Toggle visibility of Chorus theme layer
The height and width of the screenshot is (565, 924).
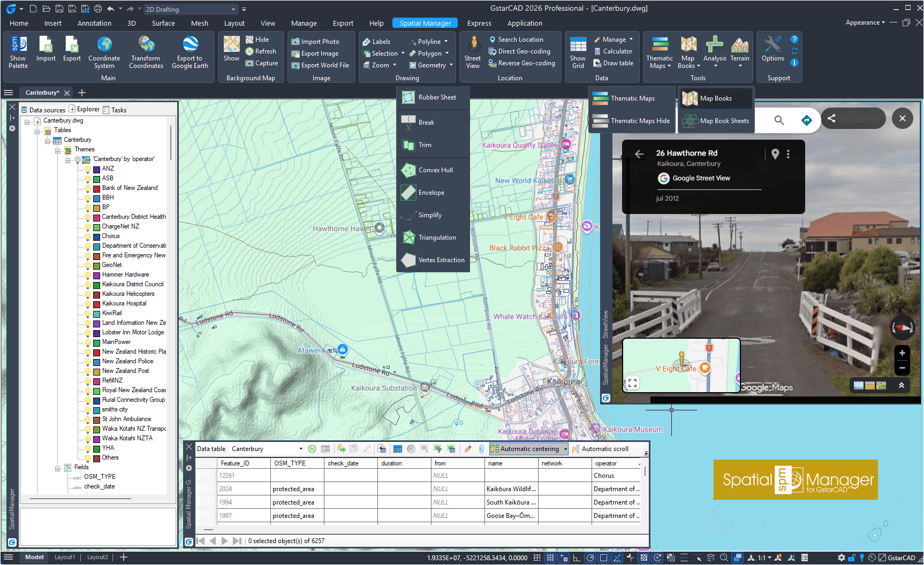coord(88,236)
